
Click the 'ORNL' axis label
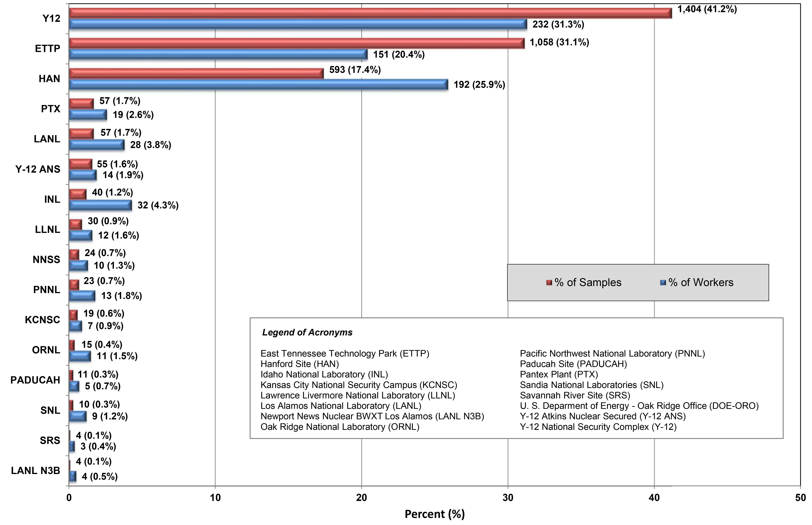click(46, 350)
